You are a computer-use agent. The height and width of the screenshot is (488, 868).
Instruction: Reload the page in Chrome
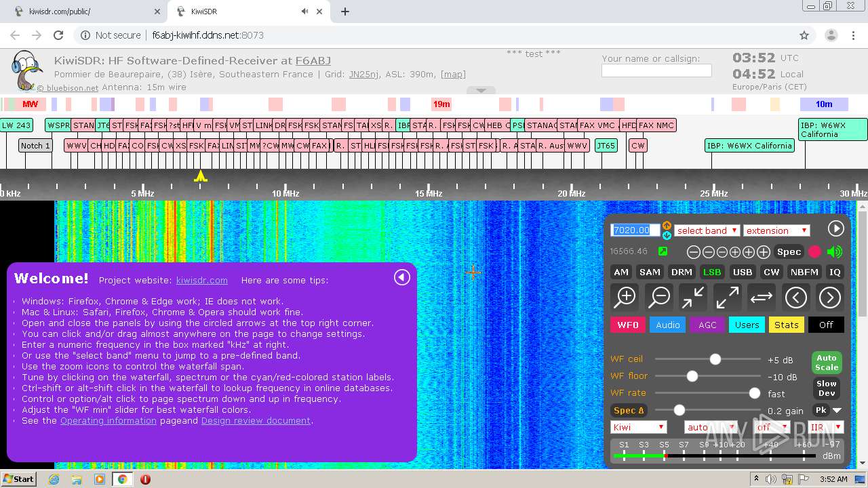click(x=58, y=35)
